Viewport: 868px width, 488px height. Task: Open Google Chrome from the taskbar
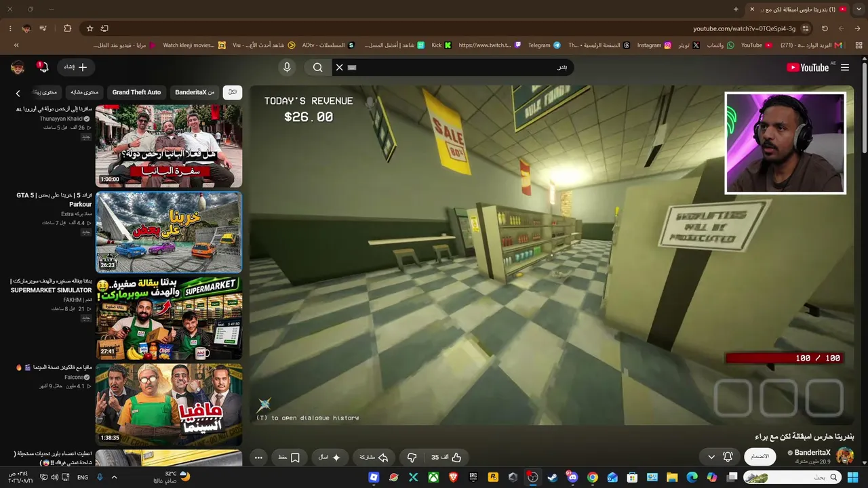tap(592, 477)
